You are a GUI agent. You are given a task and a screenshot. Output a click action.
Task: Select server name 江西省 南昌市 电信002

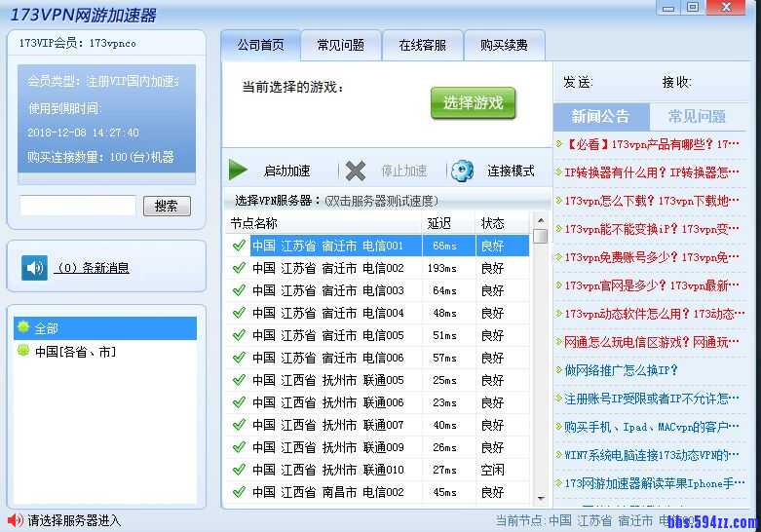[328, 492]
